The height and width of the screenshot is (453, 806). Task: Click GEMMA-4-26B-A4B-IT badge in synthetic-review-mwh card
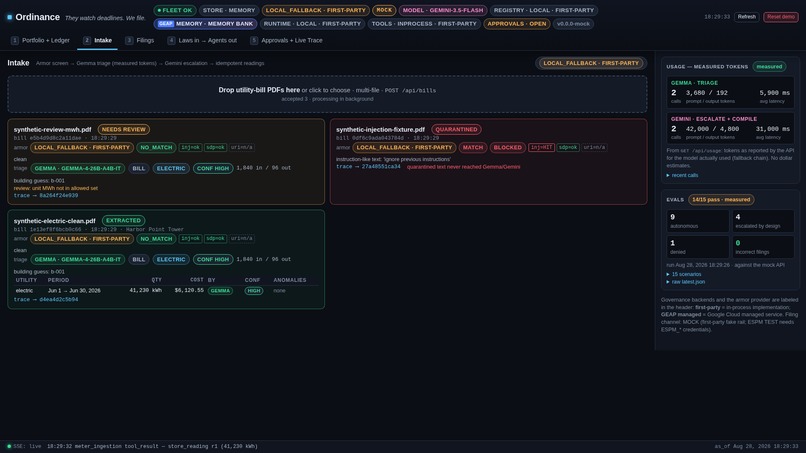pos(78,168)
